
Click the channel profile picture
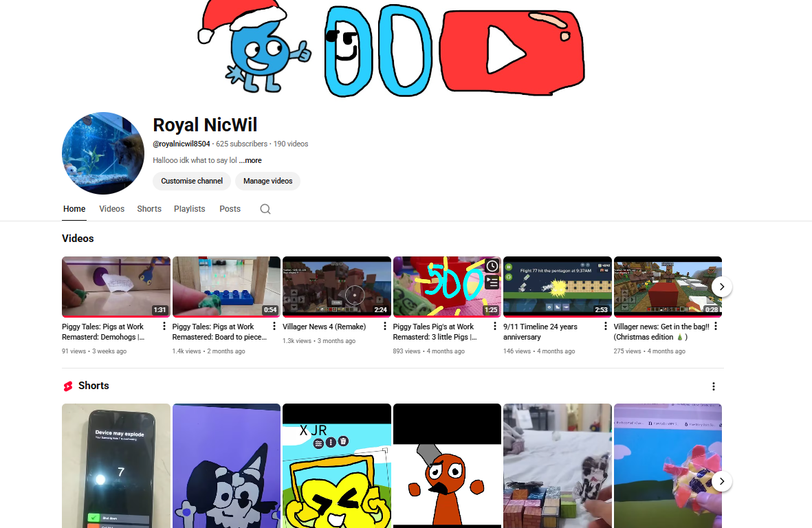point(103,153)
